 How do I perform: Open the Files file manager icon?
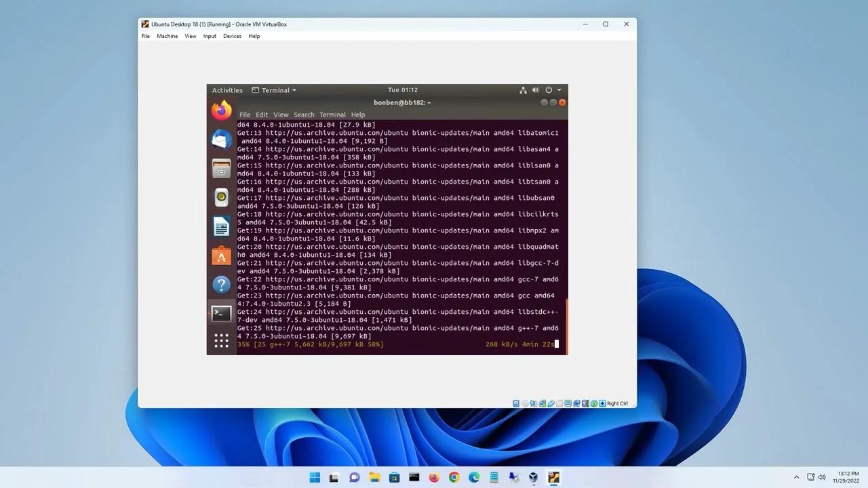point(221,168)
